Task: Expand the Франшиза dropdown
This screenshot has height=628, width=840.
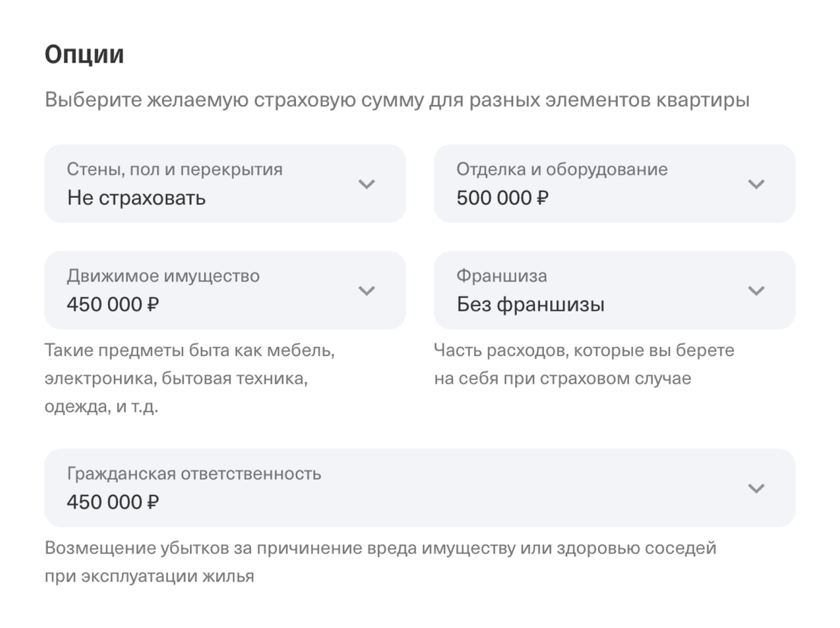Action: pyautogui.click(x=614, y=291)
